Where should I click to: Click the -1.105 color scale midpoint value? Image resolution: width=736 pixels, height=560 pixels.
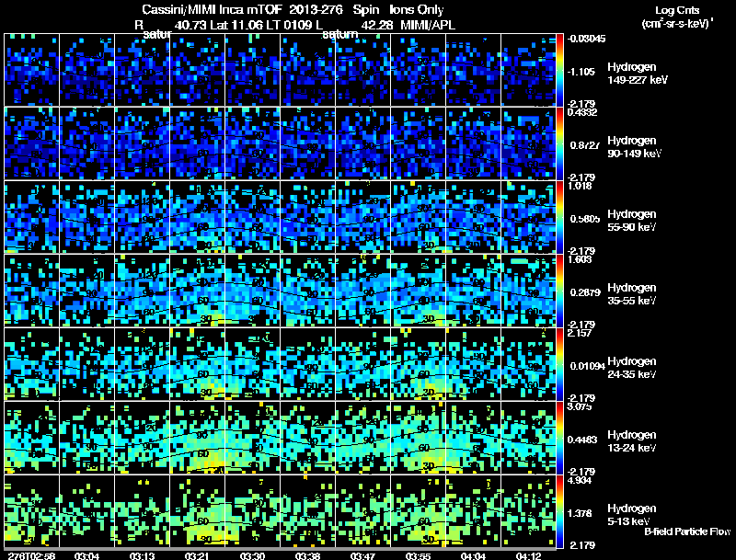click(x=581, y=72)
